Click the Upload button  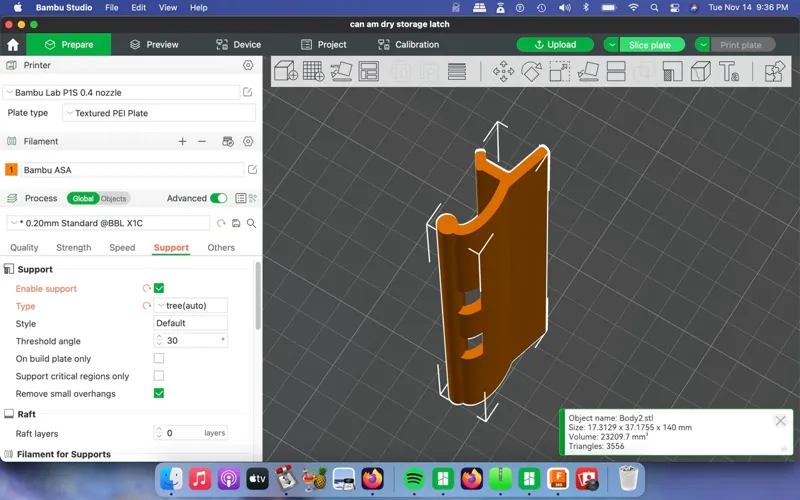555,45
